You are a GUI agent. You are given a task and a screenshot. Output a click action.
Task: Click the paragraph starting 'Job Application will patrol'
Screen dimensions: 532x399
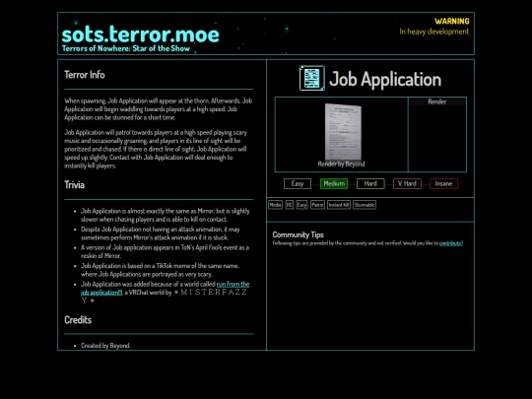click(x=156, y=149)
